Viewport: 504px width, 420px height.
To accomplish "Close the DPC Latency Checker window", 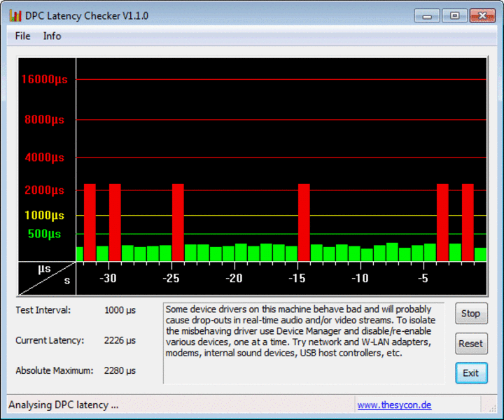I will (x=482, y=15).
